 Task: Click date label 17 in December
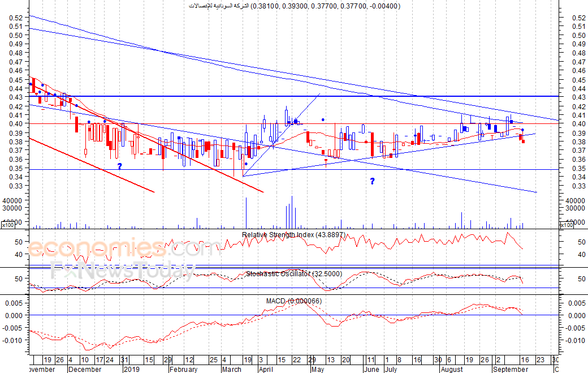(100, 360)
